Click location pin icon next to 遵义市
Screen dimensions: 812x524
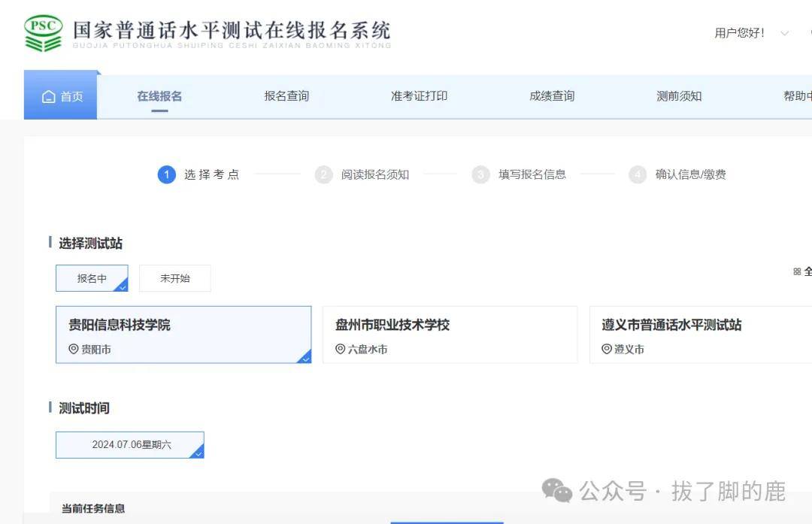[607, 349]
